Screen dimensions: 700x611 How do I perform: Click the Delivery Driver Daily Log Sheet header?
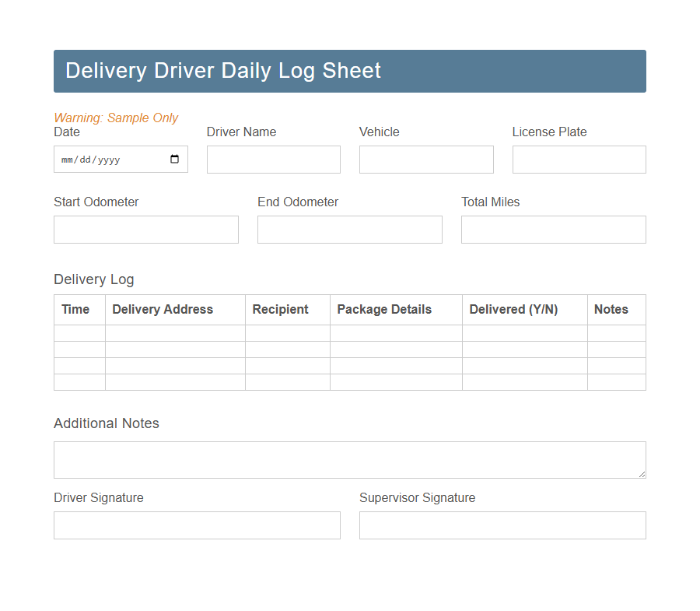click(x=222, y=70)
